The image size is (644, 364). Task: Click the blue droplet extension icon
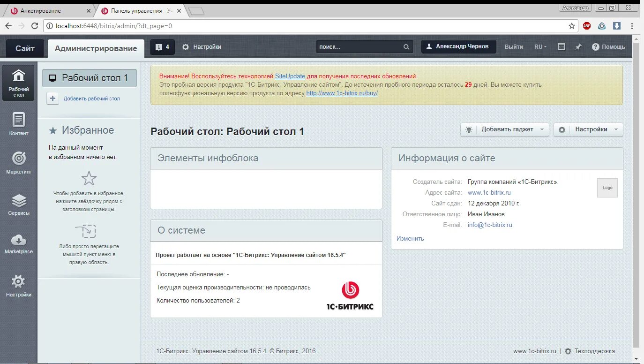point(602,26)
